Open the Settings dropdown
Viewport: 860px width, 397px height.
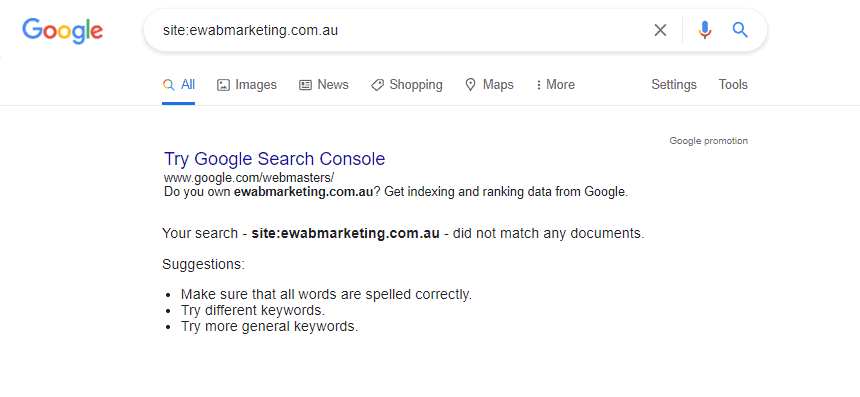(x=674, y=85)
